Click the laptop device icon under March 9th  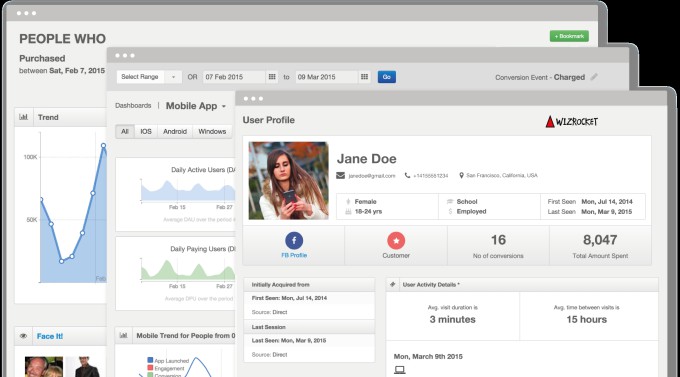coord(400,370)
